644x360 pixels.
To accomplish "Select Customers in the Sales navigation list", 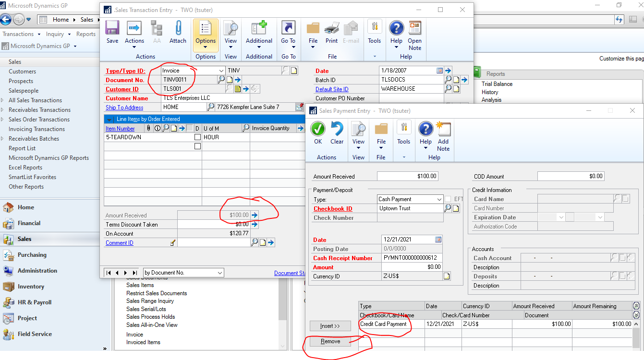I will 22,72.
